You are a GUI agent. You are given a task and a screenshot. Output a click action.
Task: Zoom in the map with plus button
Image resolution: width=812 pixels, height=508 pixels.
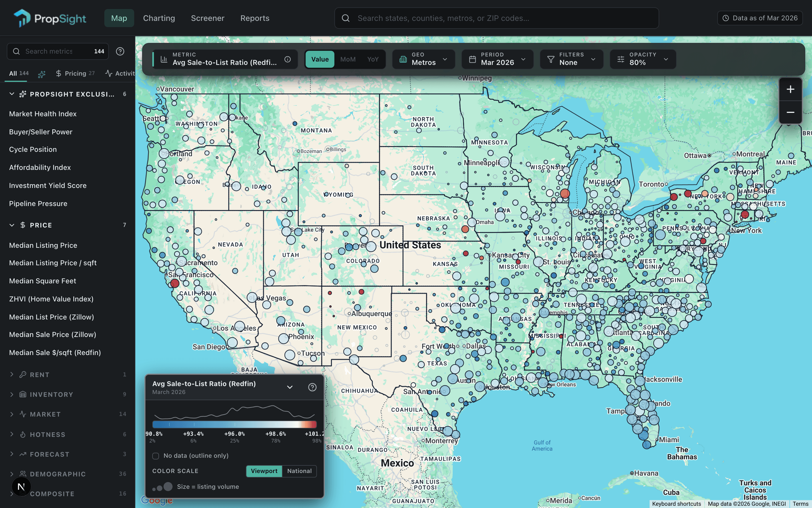(790, 89)
